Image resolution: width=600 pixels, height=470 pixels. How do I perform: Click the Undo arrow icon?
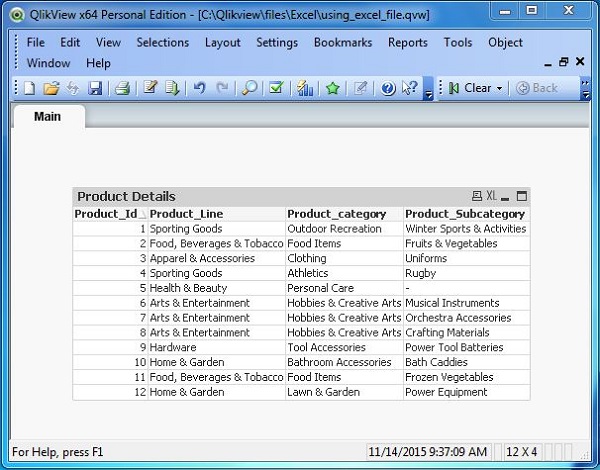199,88
